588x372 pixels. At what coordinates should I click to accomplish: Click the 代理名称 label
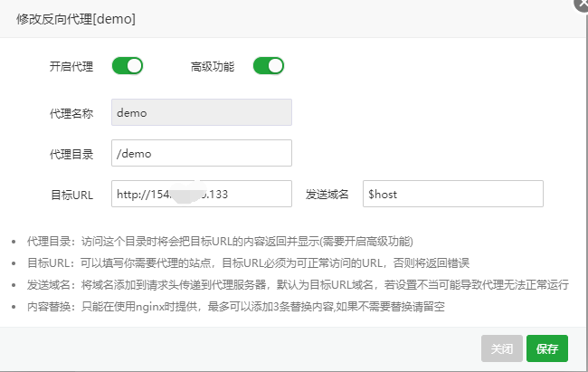point(71,113)
